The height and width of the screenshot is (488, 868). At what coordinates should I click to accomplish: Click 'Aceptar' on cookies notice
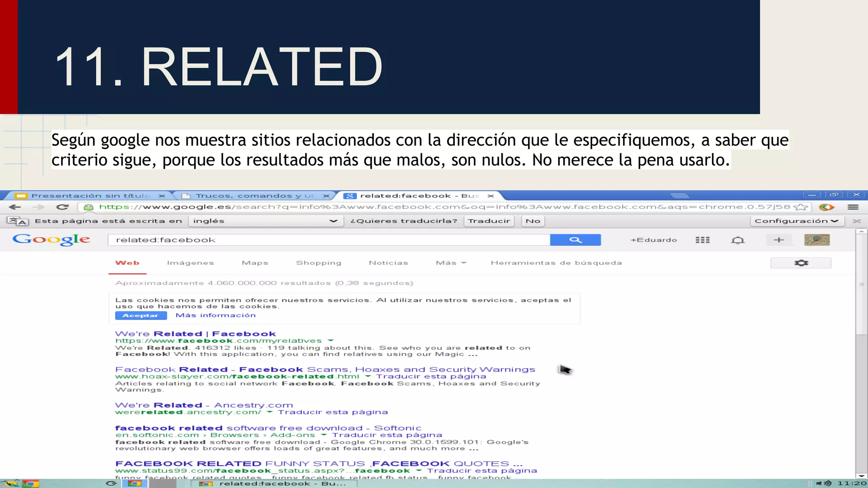(140, 316)
